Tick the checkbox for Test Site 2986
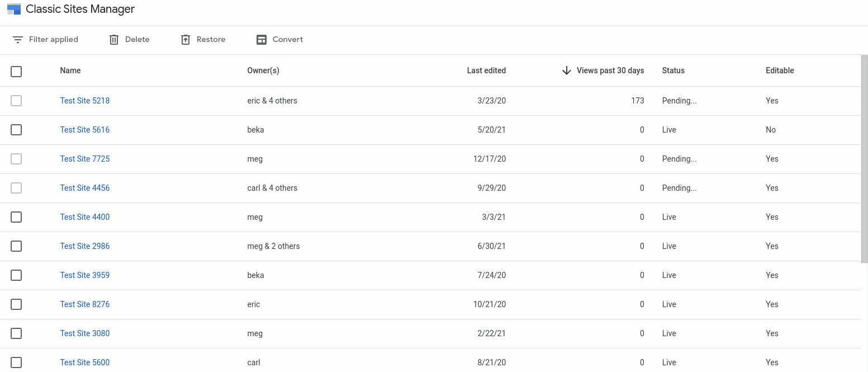 [16, 246]
